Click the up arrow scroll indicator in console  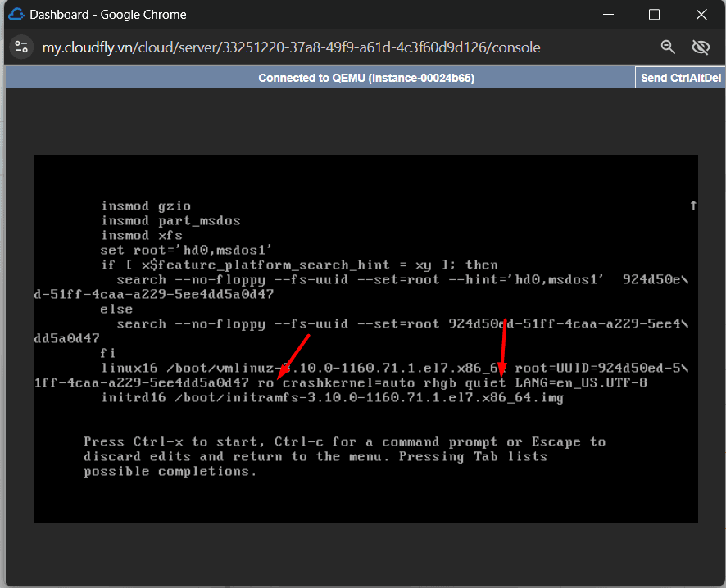(x=692, y=206)
